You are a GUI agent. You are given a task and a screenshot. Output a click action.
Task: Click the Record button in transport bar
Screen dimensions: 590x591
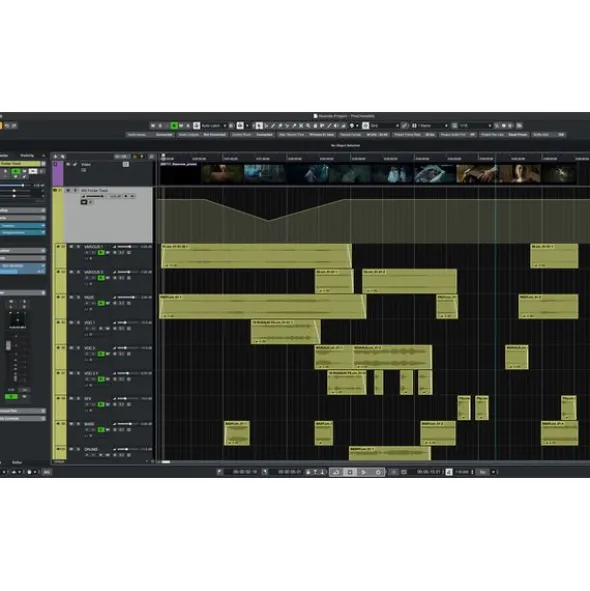point(378,472)
